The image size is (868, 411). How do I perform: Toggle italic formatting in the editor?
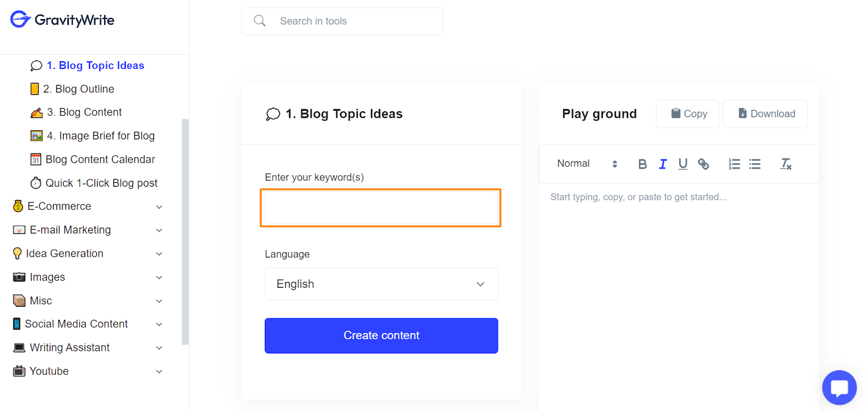pyautogui.click(x=662, y=164)
